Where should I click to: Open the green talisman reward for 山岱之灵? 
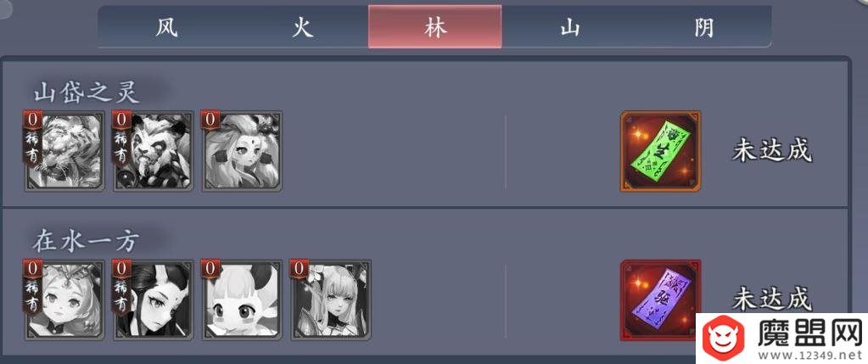coord(660,151)
